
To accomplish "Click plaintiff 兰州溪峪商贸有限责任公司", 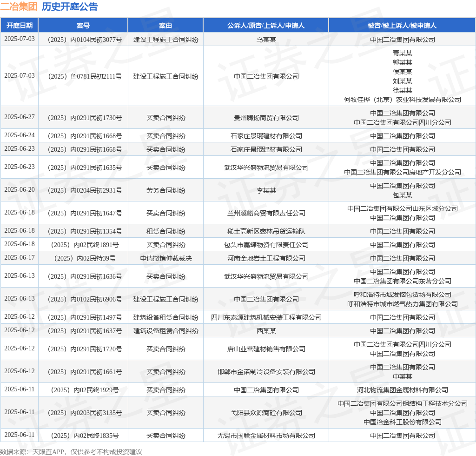I will point(266,213).
